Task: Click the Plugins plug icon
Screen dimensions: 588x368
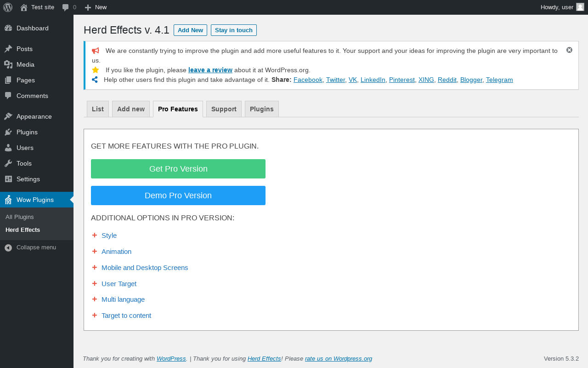Action: [8, 132]
